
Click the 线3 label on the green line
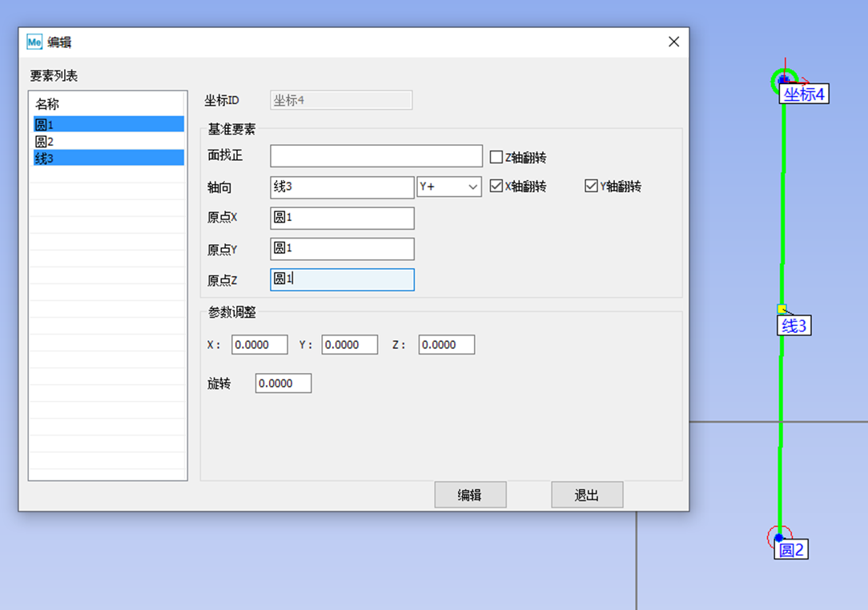click(794, 325)
